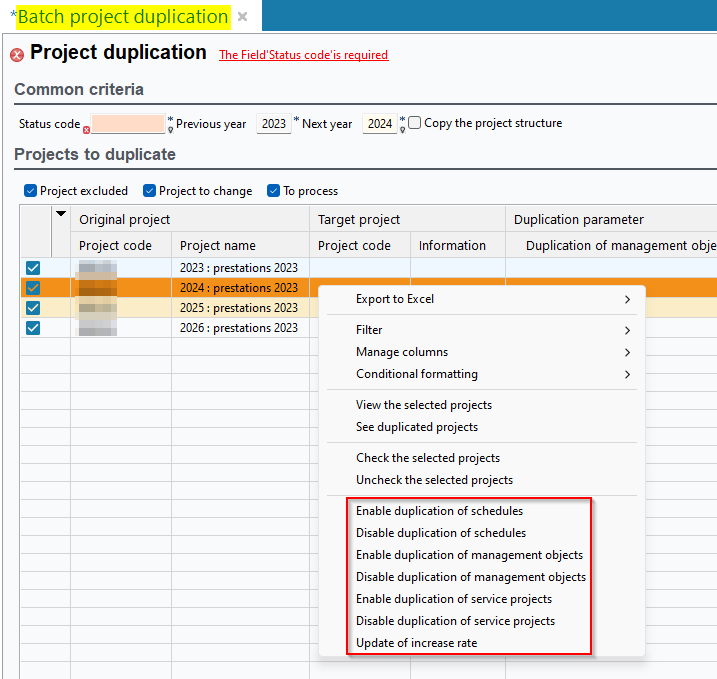Toggle the Project excluded checkbox
Screen dimensions: 717x679
click(x=31, y=191)
